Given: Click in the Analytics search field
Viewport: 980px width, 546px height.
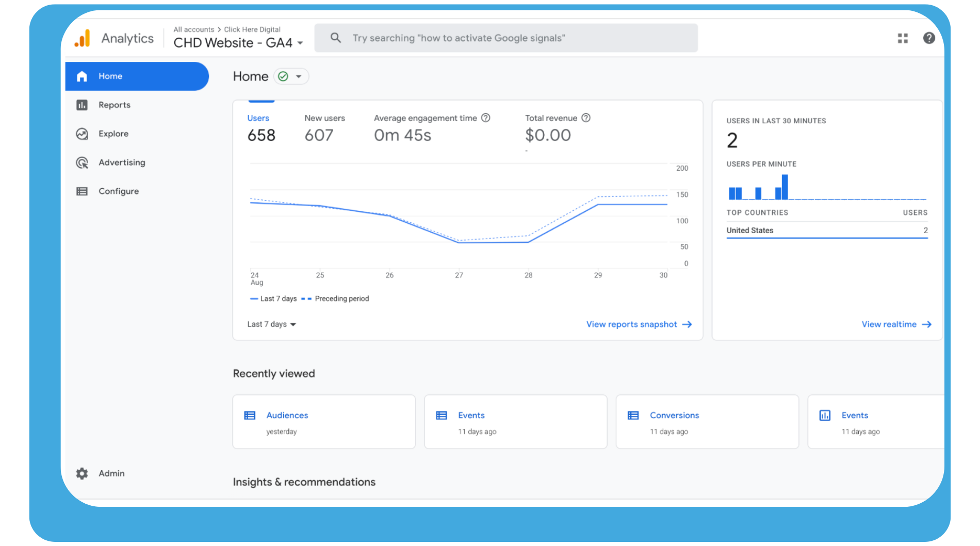Looking at the screenshot, I should (506, 38).
